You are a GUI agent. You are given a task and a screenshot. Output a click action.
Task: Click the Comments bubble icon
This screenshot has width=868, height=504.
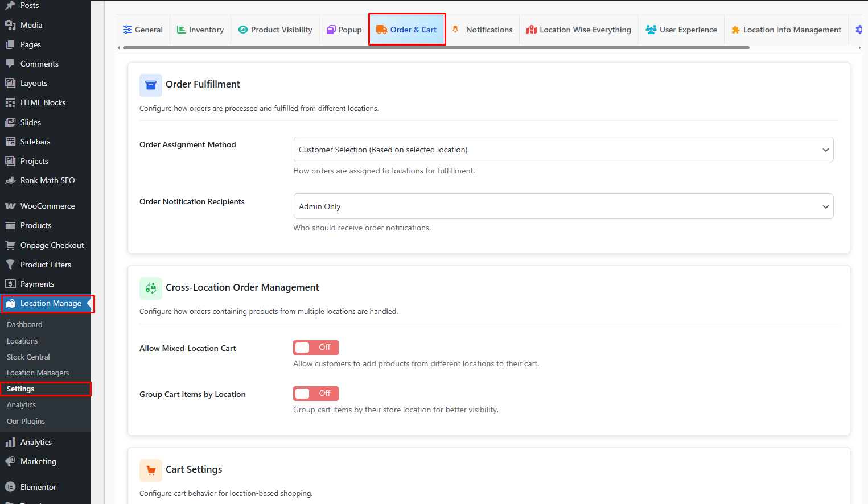click(x=10, y=64)
